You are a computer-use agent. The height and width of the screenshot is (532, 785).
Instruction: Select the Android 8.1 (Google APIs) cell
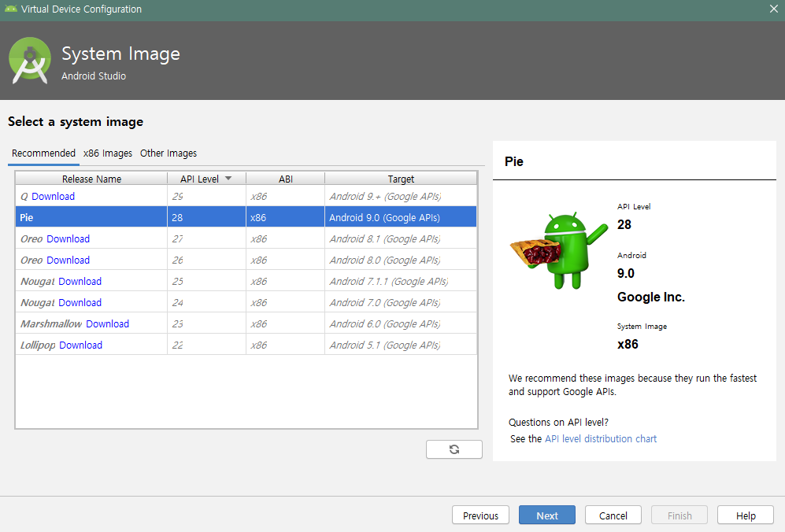click(x=401, y=238)
